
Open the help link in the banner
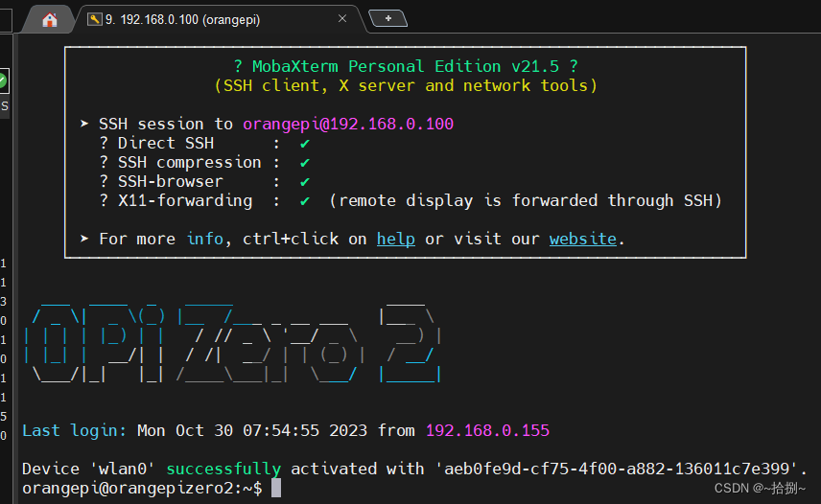coord(396,239)
